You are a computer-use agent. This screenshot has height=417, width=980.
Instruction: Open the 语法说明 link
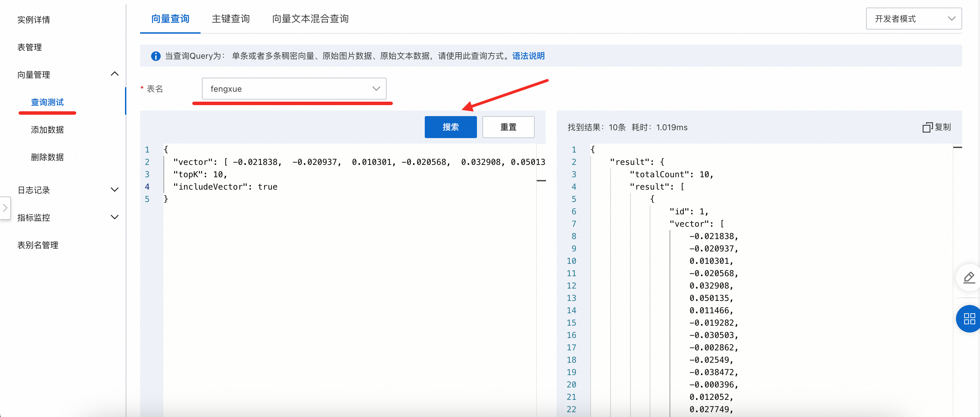[528, 56]
